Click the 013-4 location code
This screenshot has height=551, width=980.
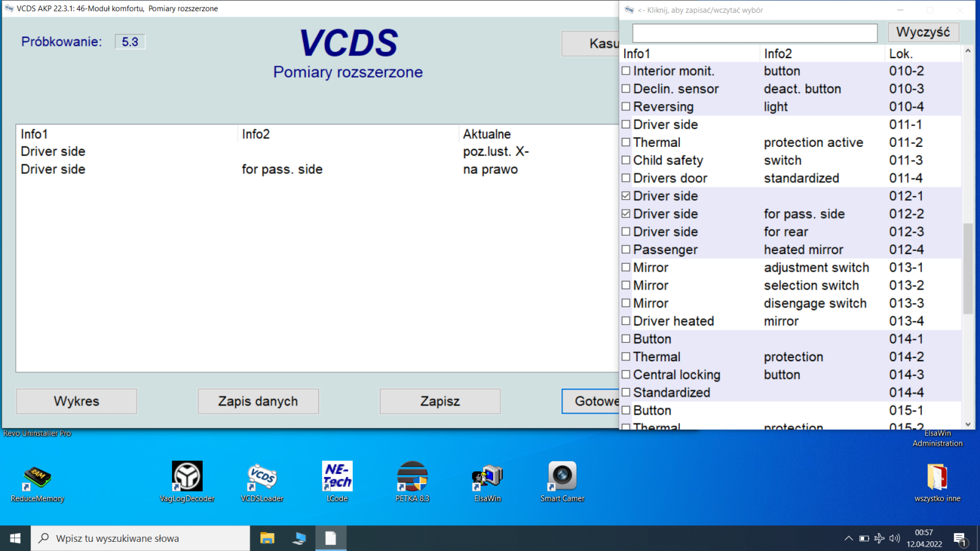pos(907,321)
